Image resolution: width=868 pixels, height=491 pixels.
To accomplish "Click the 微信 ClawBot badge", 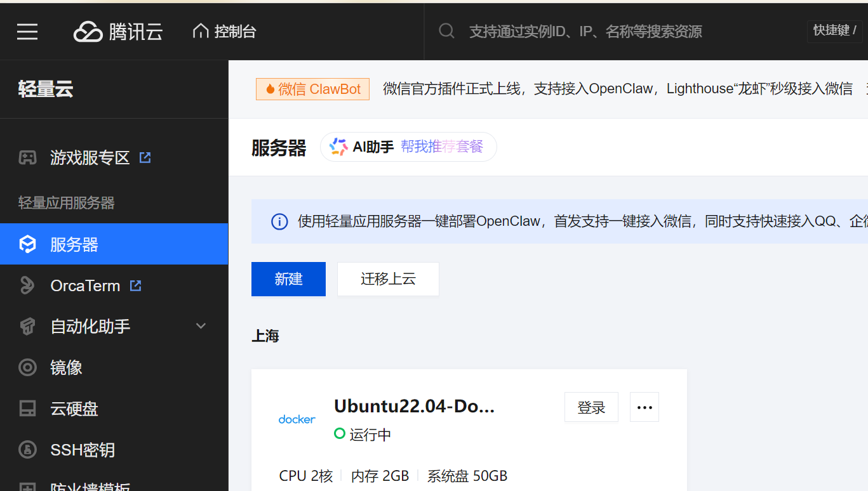I will point(312,89).
